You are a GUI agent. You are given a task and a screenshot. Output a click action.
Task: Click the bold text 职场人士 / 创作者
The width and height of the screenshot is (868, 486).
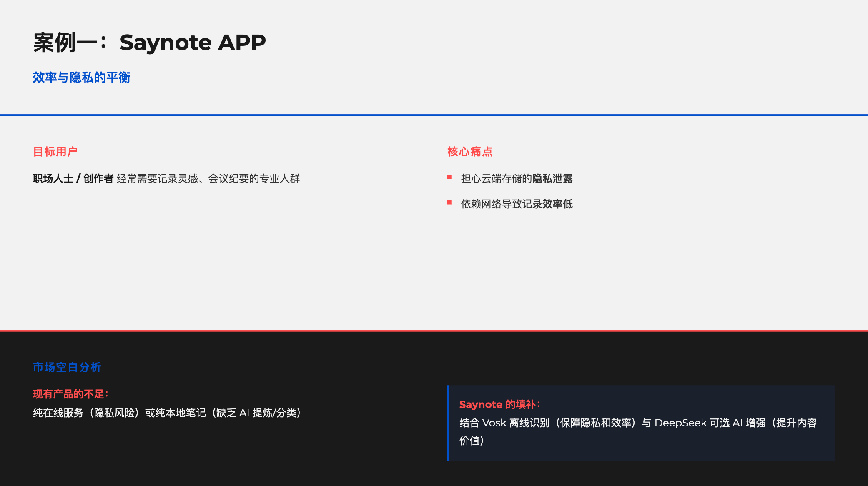73,179
